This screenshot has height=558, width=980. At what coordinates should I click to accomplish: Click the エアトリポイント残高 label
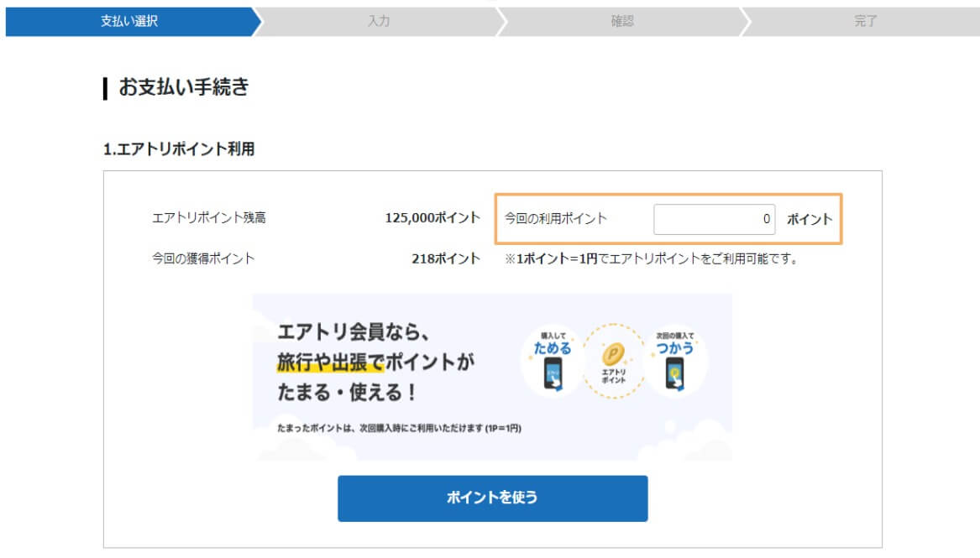point(209,218)
